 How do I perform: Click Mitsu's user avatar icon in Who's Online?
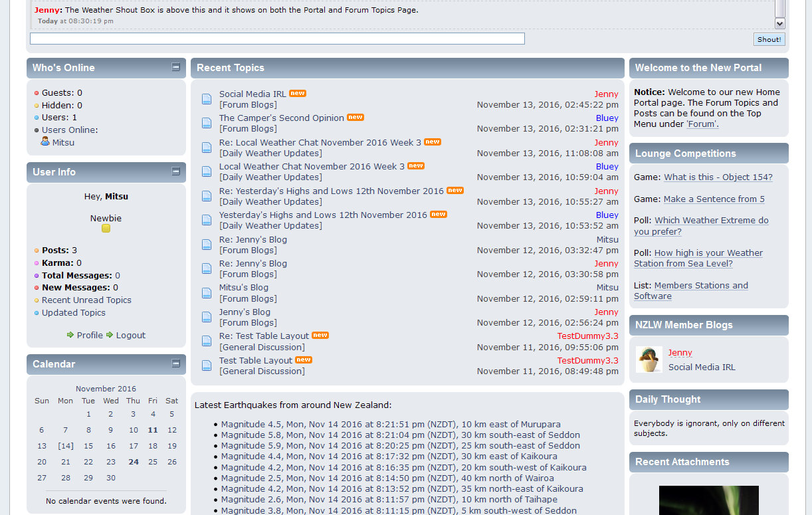tap(45, 142)
